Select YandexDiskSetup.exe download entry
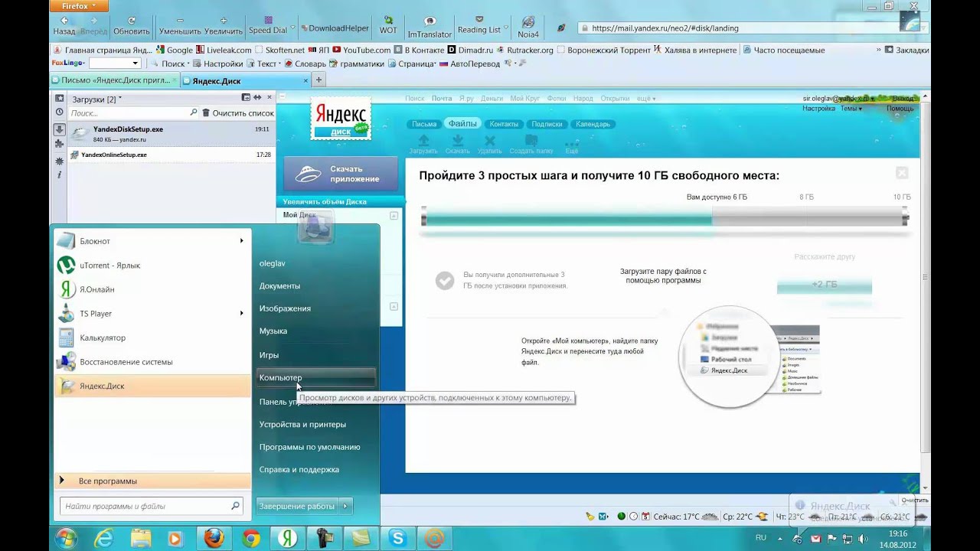Image resolution: width=980 pixels, height=551 pixels. (170, 134)
